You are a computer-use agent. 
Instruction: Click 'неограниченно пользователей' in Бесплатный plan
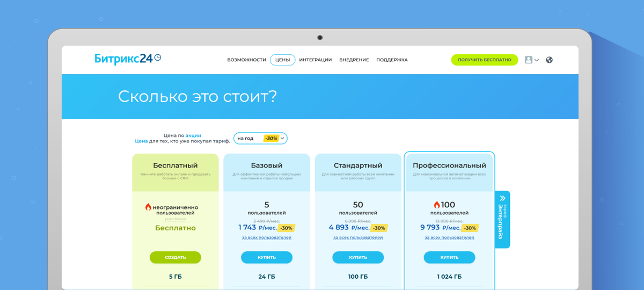[175, 210]
